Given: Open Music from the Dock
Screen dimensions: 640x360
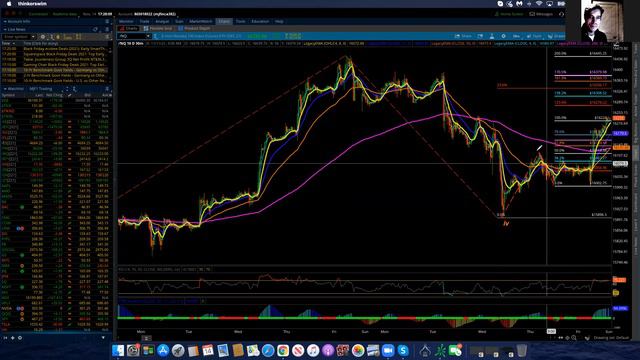Looking at the screenshot, I should pyautogui.click(x=313, y=351).
